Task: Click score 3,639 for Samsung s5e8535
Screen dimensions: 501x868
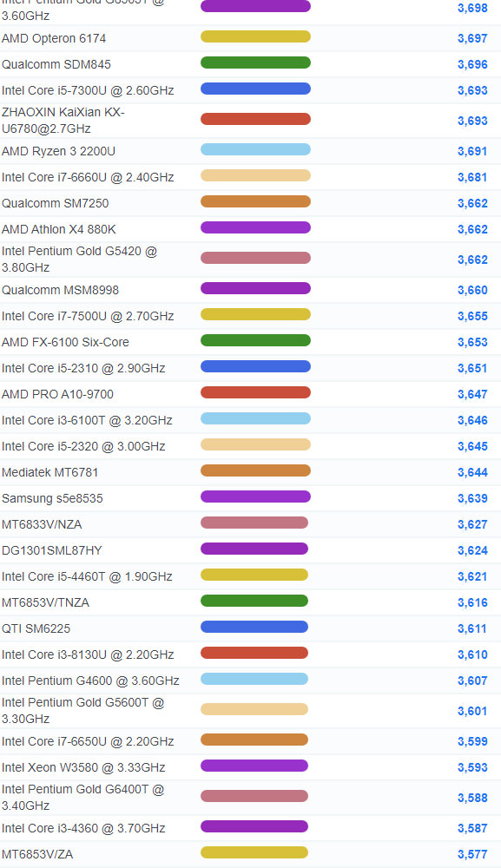Action: tap(472, 498)
